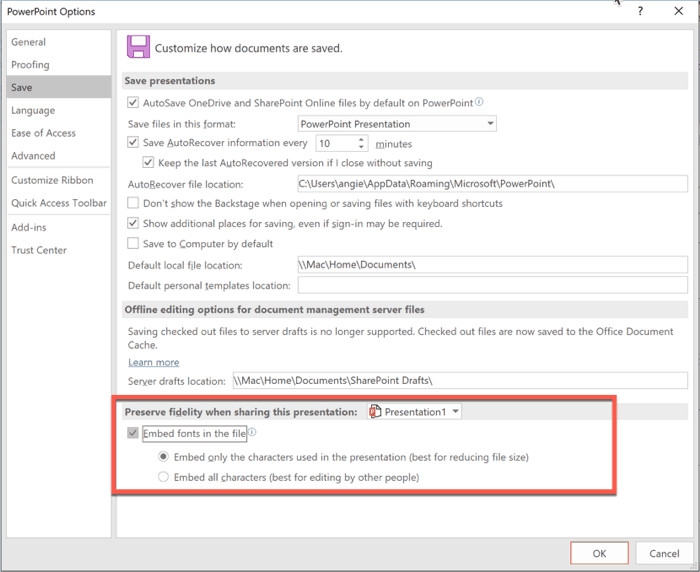Select Embed all characters radio button
The image size is (700, 572).
[163, 477]
